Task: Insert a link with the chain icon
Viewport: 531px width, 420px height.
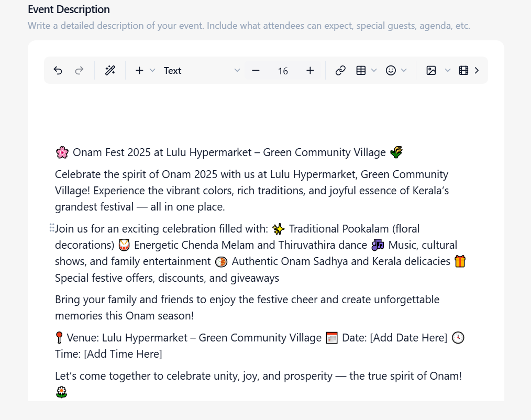Action: point(340,71)
